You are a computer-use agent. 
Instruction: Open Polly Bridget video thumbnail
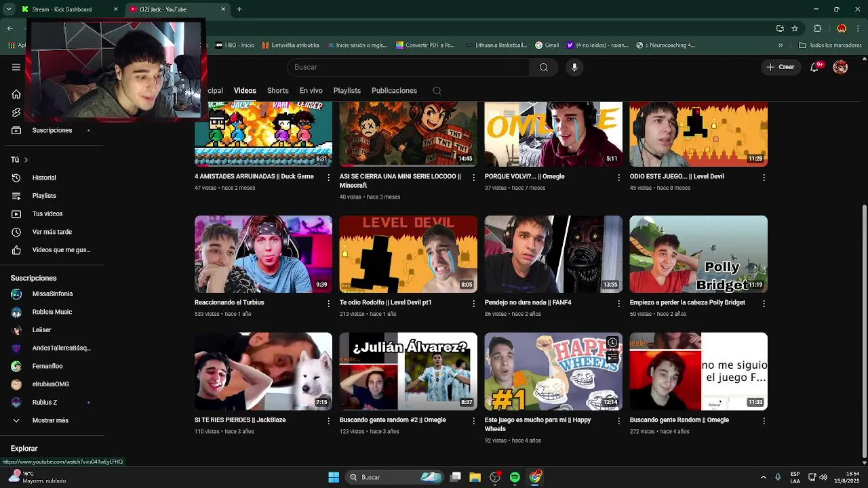(698, 254)
